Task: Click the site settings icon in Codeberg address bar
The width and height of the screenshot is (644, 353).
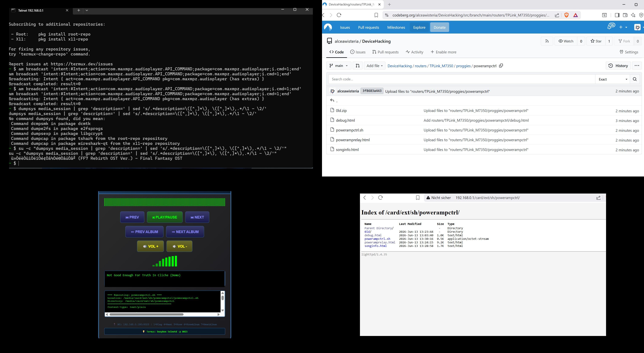Action: pyautogui.click(x=387, y=15)
